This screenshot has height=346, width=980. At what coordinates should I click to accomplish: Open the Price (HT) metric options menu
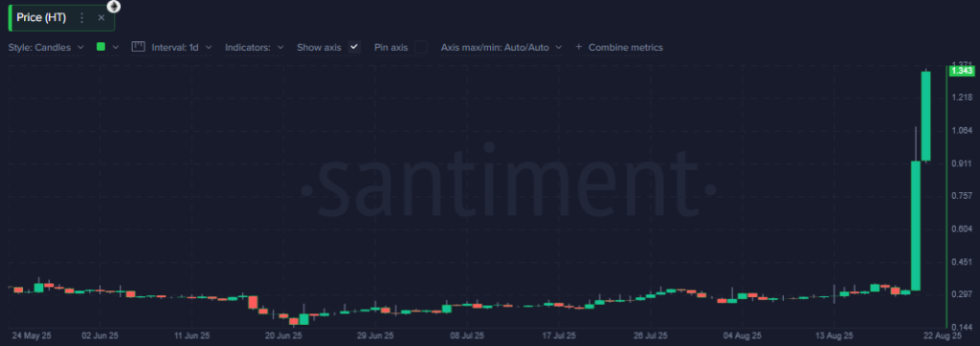coord(81,17)
